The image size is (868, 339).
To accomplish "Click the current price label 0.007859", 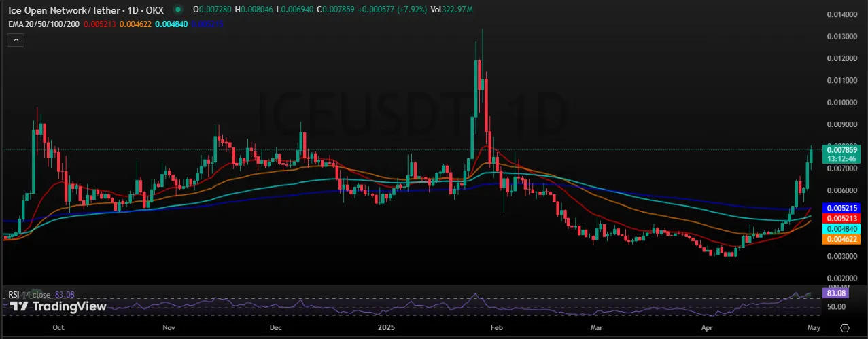I will [841, 149].
